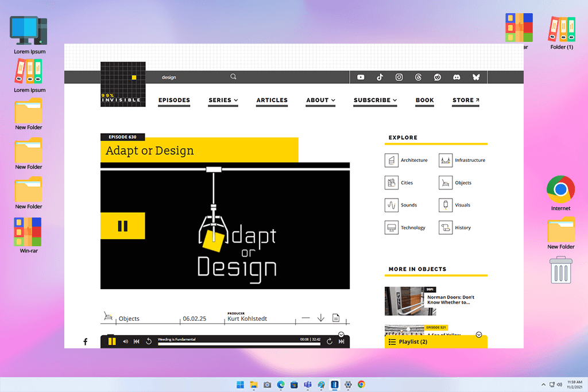Screen dimensions: 588x392
Task: Click the 'EPISODE 630' label
Action: click(123, 137)
